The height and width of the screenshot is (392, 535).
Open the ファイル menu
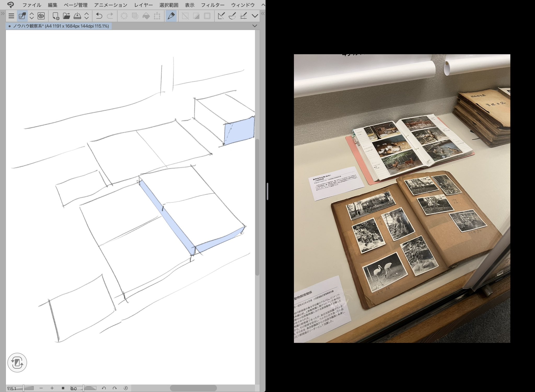[x=32, y=5]
